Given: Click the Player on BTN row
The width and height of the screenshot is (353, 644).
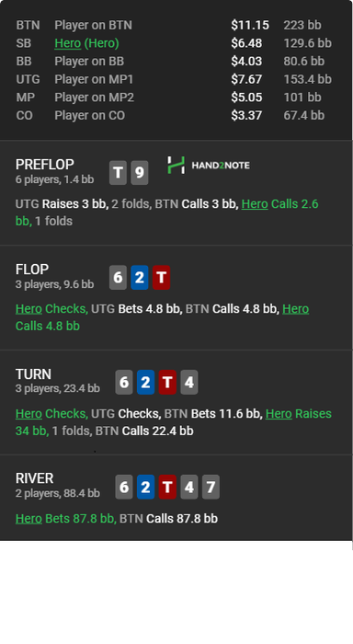Looking at the screenshot, I should [x=174, y=25].
